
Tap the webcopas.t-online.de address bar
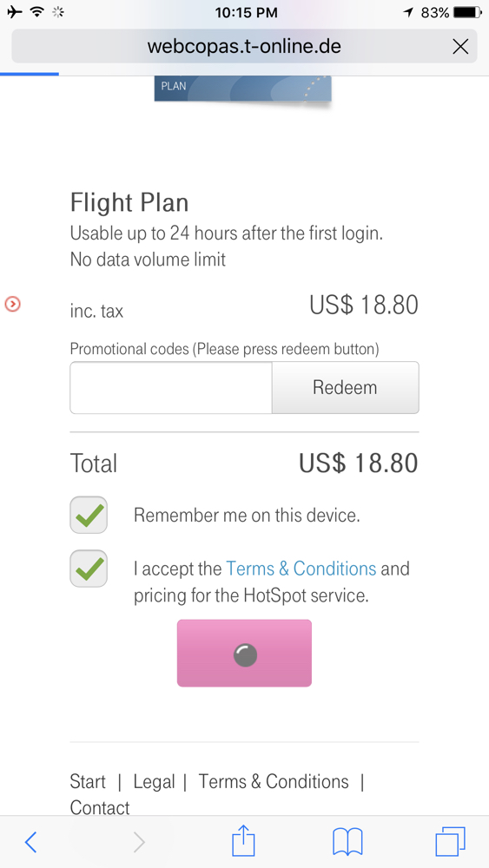point(244,46)
